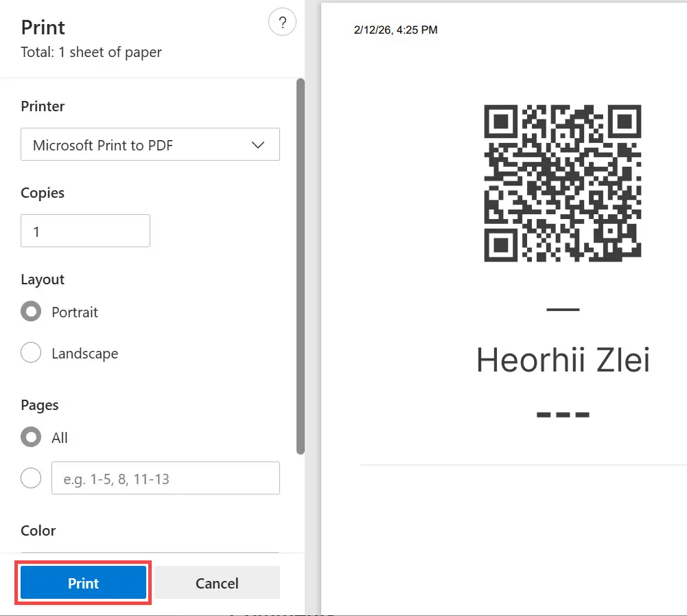This screenshot has height=616, width=687.
Task: Focus the page range field 'e.g. 1-5, 8, 11-13'
Action: pos(165,479)
